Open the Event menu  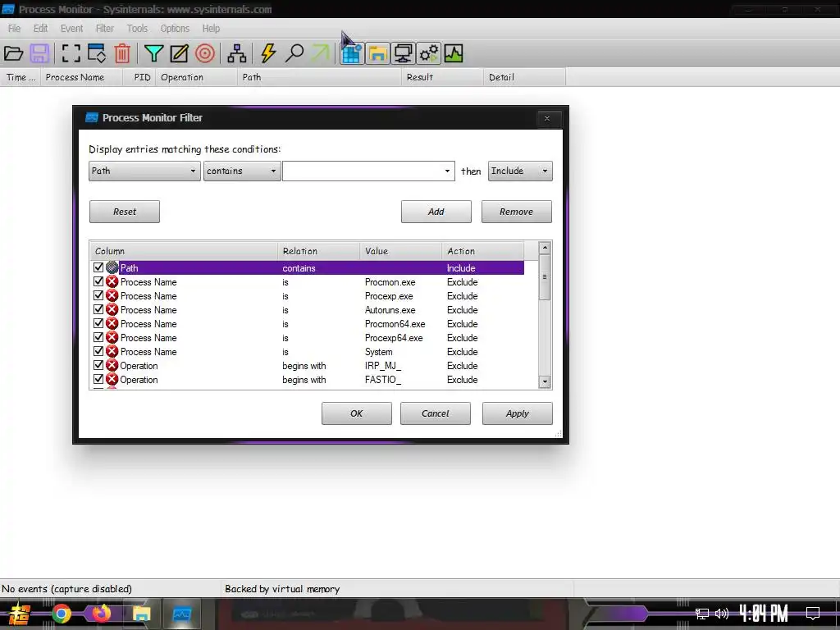tap(72, 29)
